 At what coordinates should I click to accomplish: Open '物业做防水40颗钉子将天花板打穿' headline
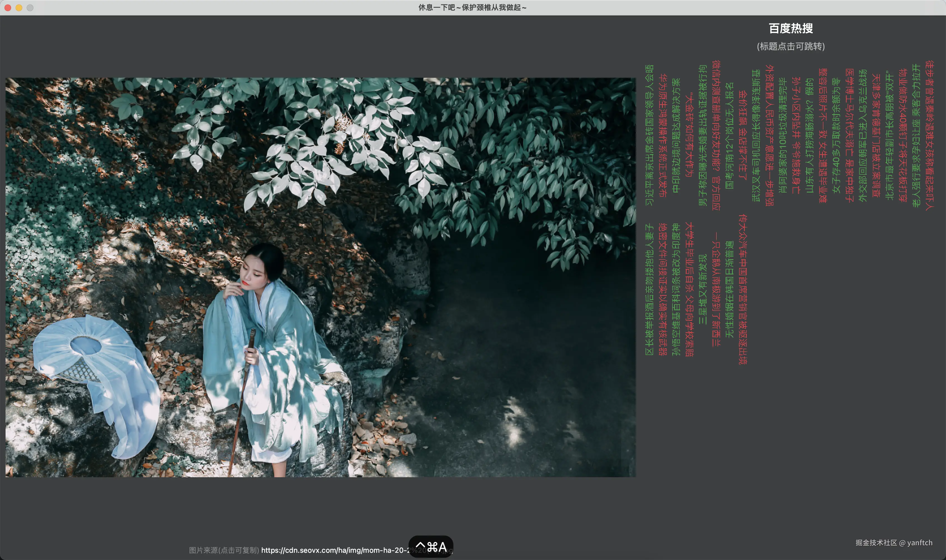903,135
